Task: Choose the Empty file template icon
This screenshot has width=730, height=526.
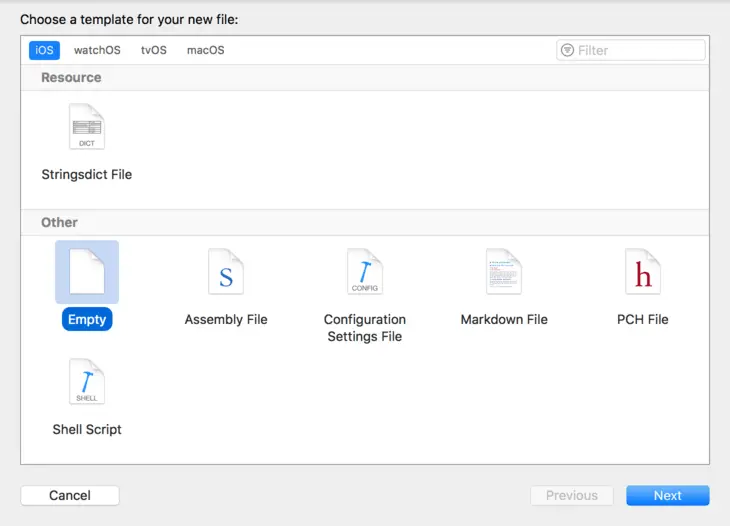Action: pyautogui.click(x=86, y=271)
